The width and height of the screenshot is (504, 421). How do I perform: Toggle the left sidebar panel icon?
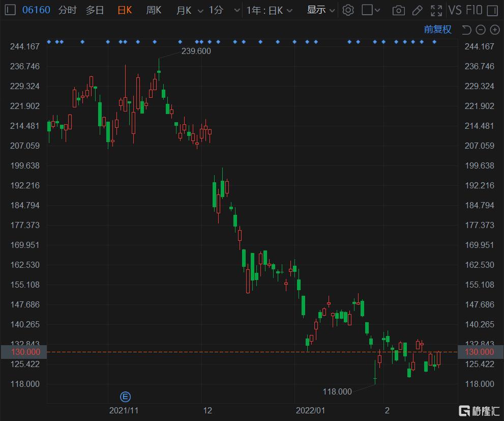point(10,10)
